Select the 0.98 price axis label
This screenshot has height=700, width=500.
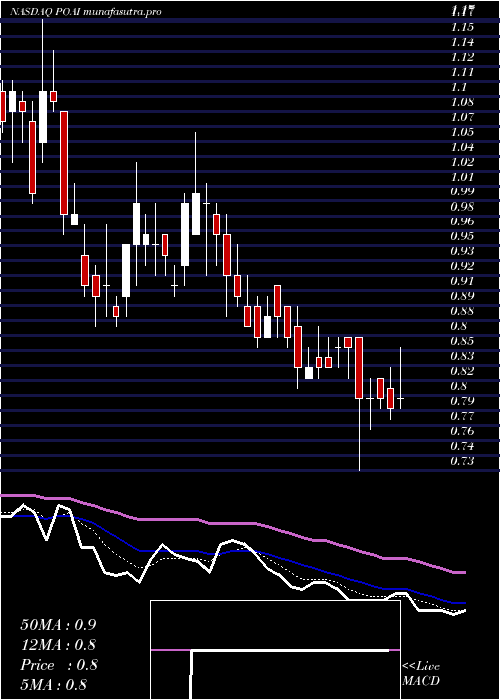pos(462,207)
